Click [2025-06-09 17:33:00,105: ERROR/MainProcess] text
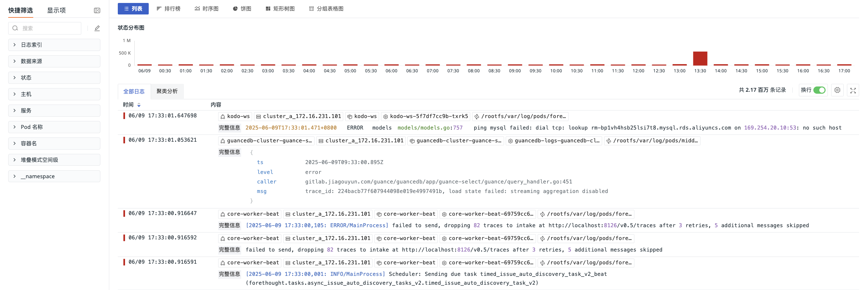The height and width of the screenshot is (290, 868). [x=317, y=226]
